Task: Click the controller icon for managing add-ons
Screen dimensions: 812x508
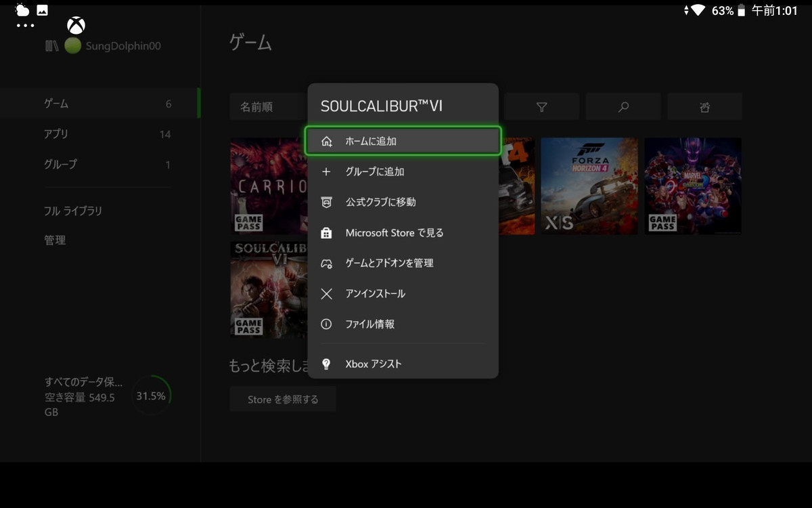Action: tap(327, 263)
